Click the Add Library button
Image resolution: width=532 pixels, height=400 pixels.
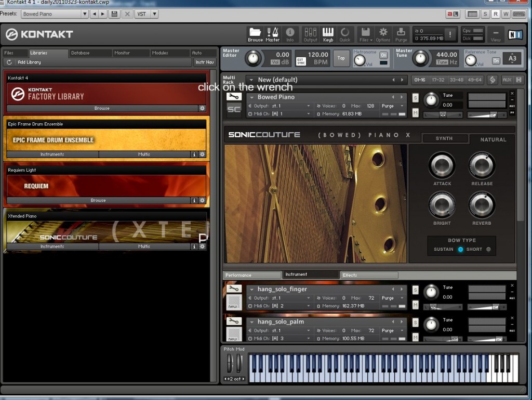point(29,62)
